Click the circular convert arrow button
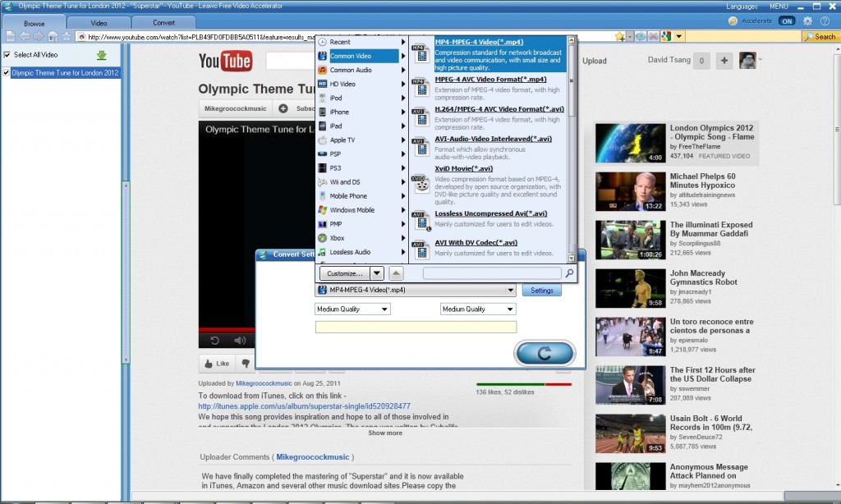Screen dimensions: 841x504 click(544, 353)
